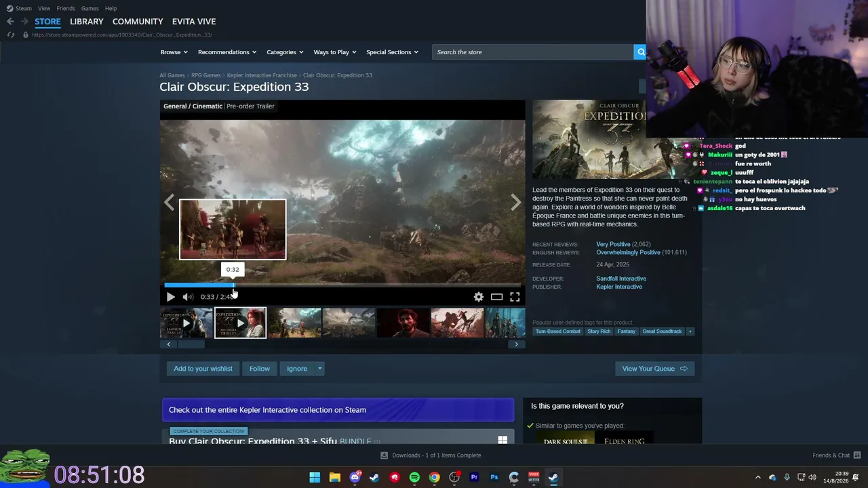Add game to your wishlist

pyautogui.click(x=203, y=369)
